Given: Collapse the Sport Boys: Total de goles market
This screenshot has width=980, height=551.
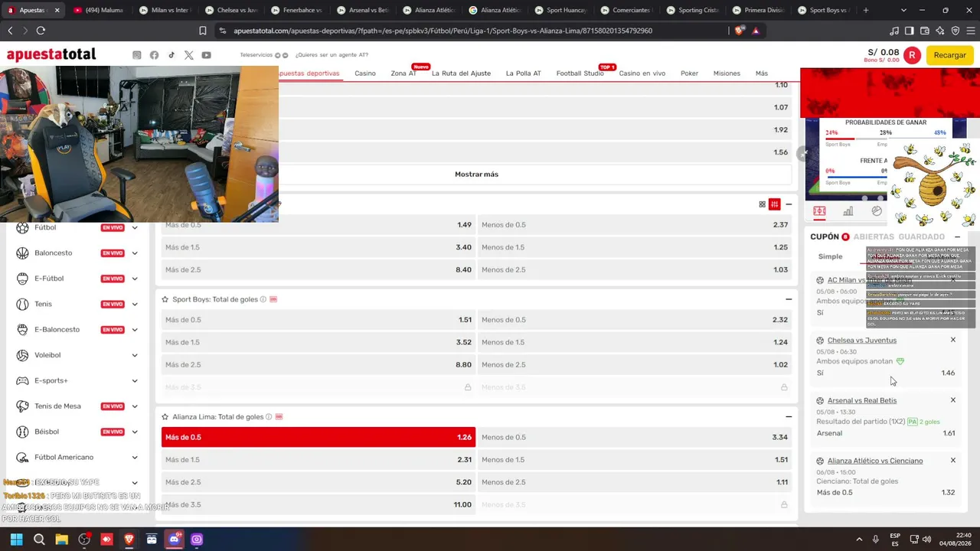Looking at the screenshot, I should point(789,299).
